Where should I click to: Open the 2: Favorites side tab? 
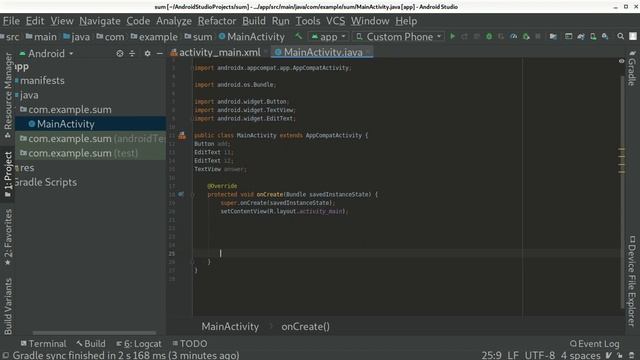click(7, 237)
